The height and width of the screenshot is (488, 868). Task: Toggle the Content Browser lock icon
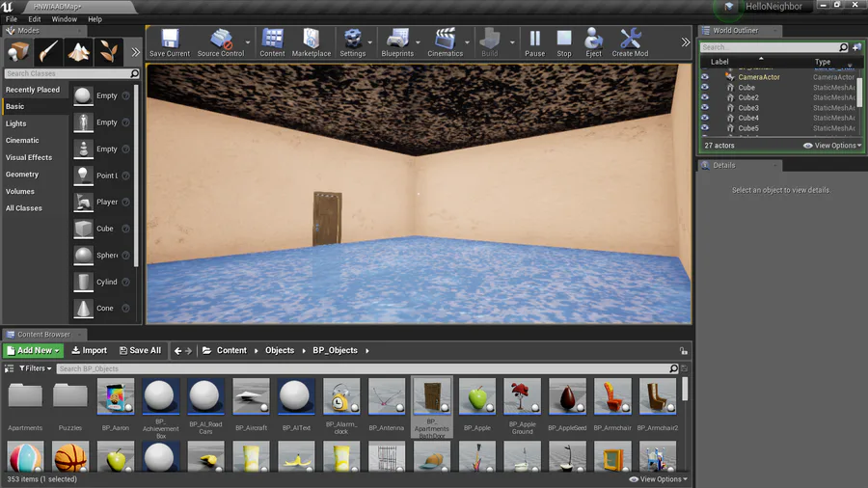click(x=684, y=351)
